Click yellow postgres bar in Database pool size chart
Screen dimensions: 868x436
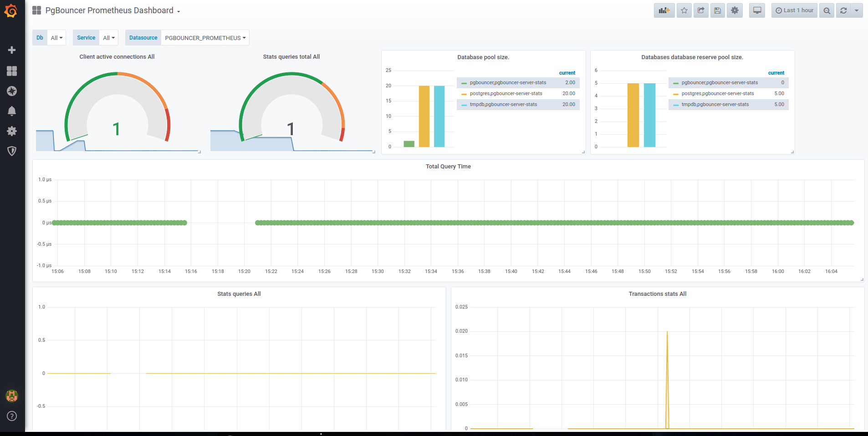(x=424, y=116)
